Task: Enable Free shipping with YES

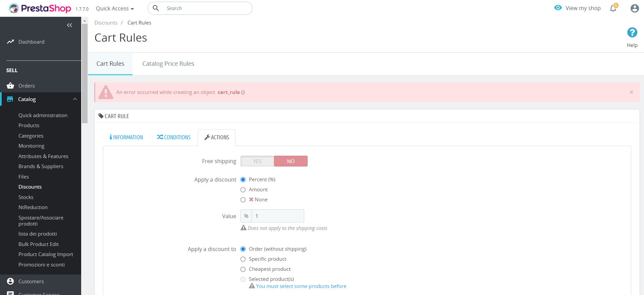Action: 257,161
